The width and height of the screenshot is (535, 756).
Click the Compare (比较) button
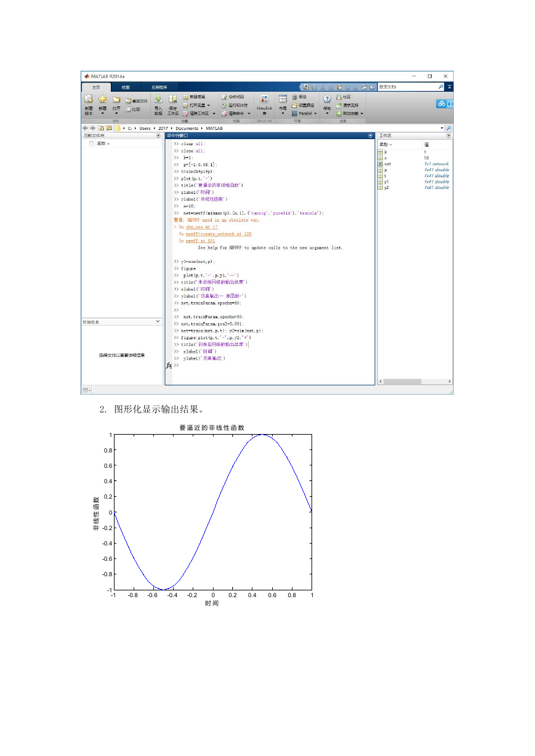point(133,109)
